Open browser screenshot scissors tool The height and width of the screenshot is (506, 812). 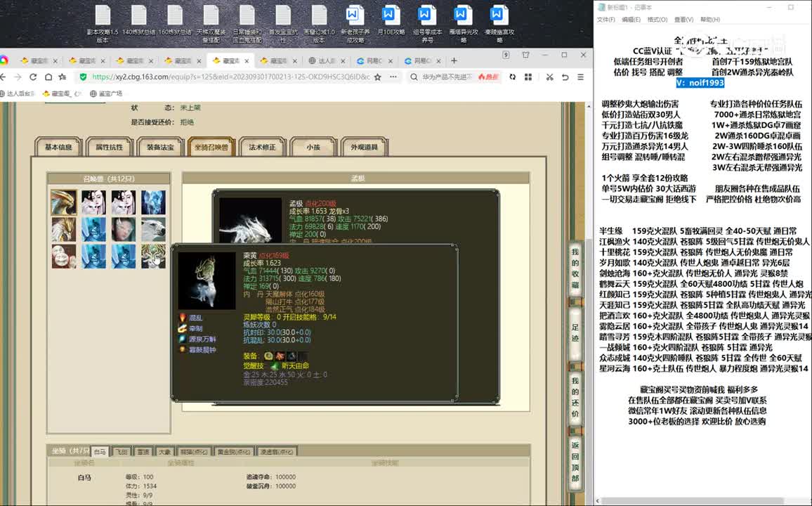click(549, 77)
